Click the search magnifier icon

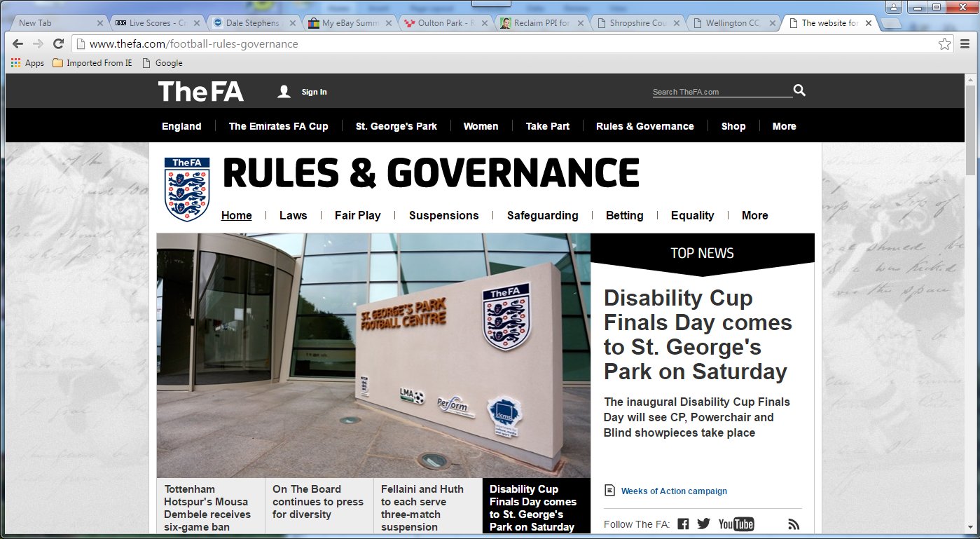(x=800, y=90)
